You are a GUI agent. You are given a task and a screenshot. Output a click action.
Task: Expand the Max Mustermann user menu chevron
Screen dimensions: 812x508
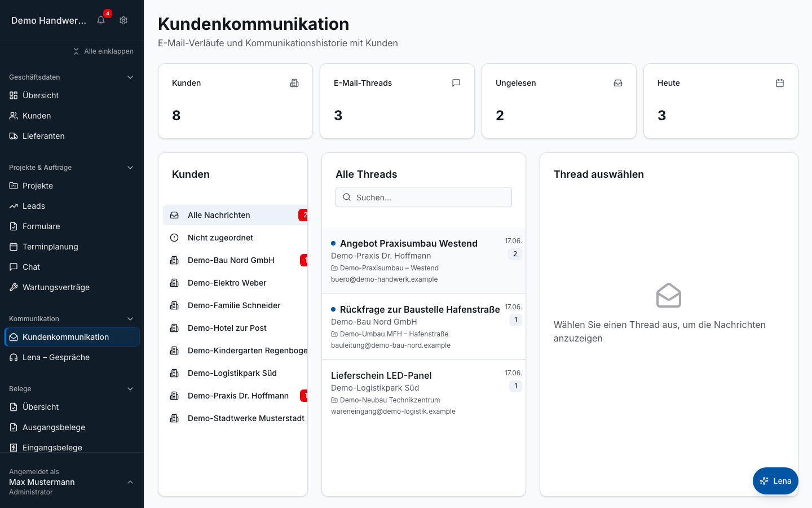click(x=130, y=482)
